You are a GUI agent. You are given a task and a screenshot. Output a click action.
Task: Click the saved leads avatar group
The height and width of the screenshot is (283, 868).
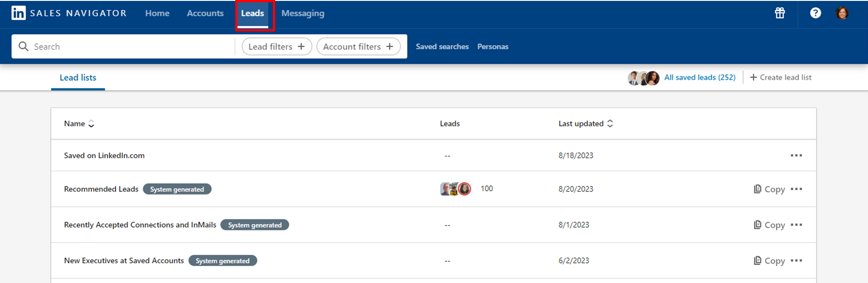[643, 78]
